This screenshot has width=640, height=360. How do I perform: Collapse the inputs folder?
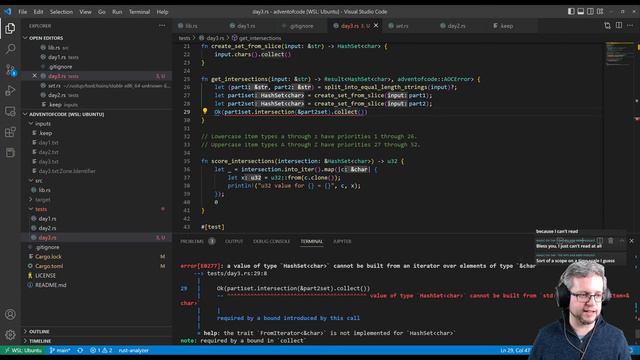(x=42, y=124)
